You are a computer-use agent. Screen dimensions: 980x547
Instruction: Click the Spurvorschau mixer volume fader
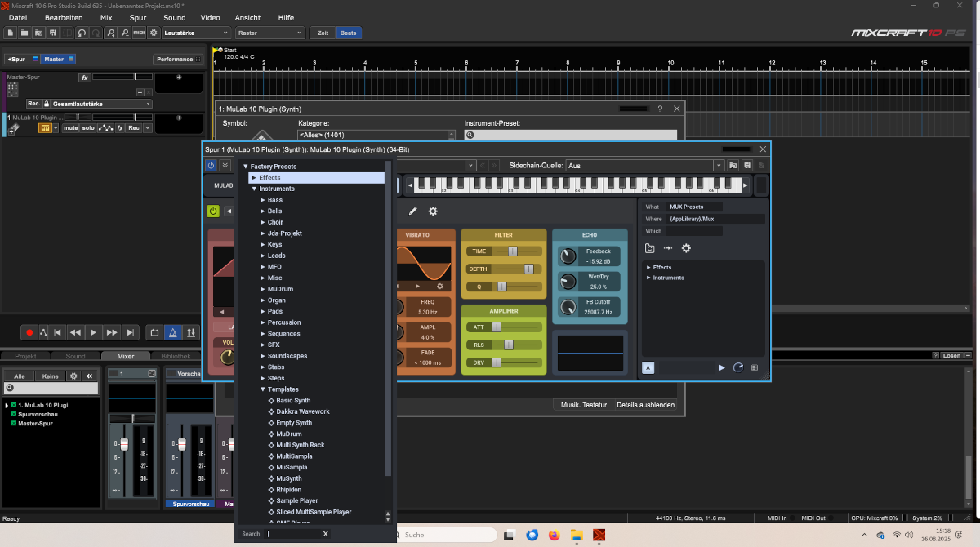[x=181, y=445]
